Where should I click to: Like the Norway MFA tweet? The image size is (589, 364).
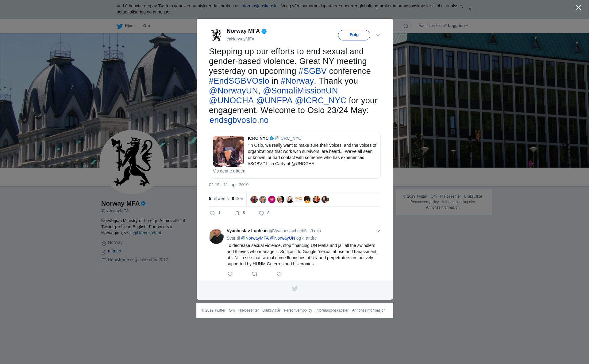[x=261, y=213]
